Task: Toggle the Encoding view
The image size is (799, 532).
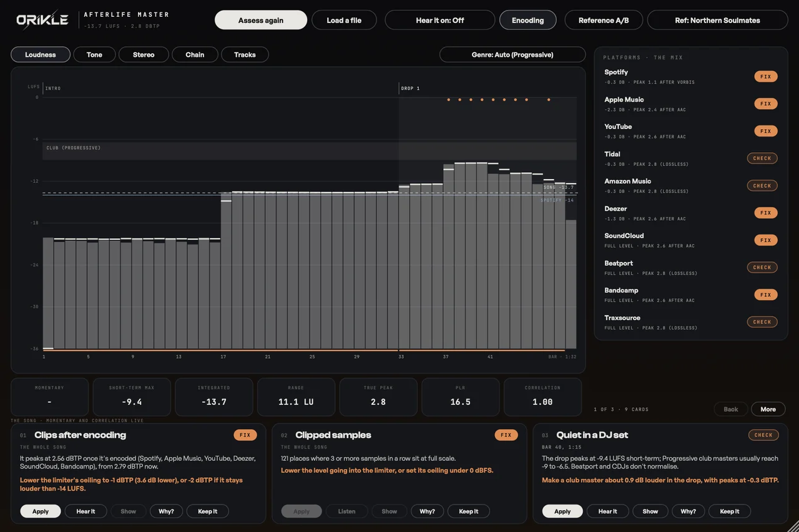Action: tap(528, 20)
